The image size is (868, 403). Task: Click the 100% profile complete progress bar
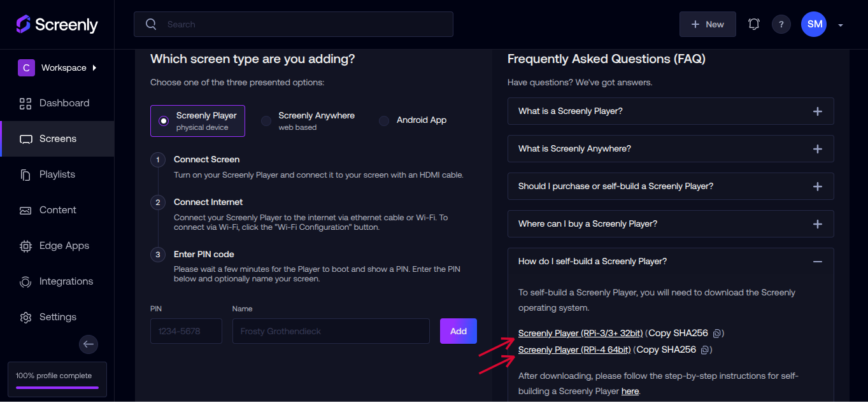coord(57,386)
